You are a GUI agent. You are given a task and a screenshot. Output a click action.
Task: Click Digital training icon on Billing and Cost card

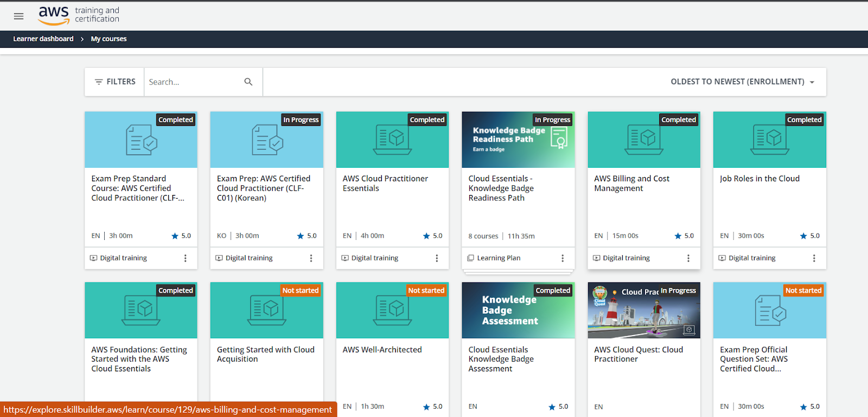597,258
